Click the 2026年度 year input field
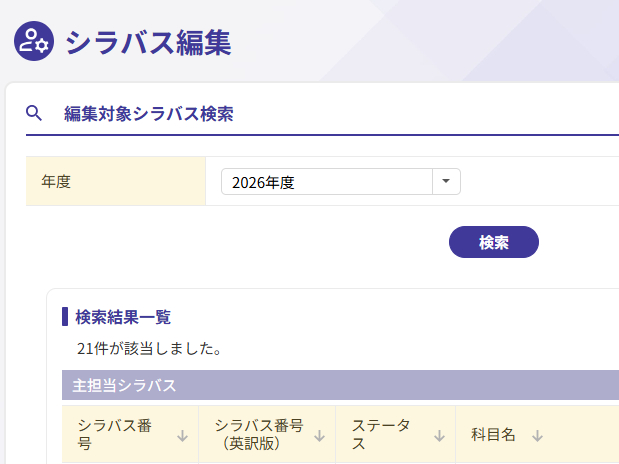This screenshot has height=464, width=619. tap(326, 182)
